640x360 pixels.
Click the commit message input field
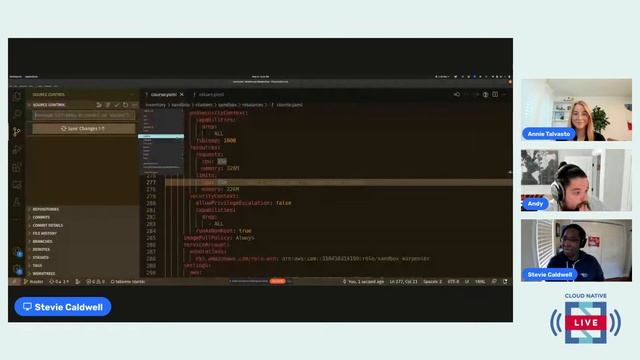pyautogui.click(x=84, y=116)
